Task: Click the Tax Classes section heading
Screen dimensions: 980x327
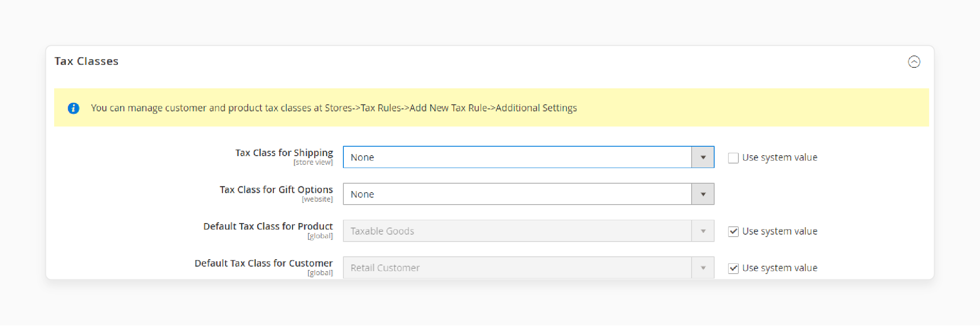Action: 87,61
